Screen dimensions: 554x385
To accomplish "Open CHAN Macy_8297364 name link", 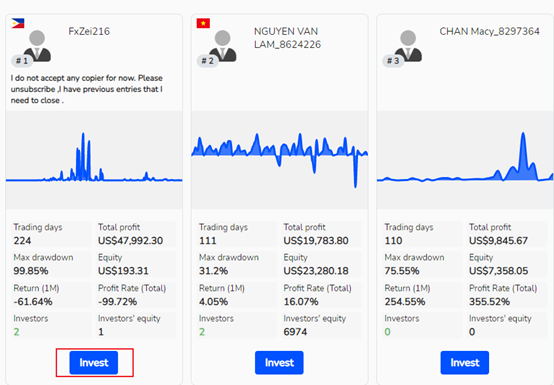I will click(489, 31).
